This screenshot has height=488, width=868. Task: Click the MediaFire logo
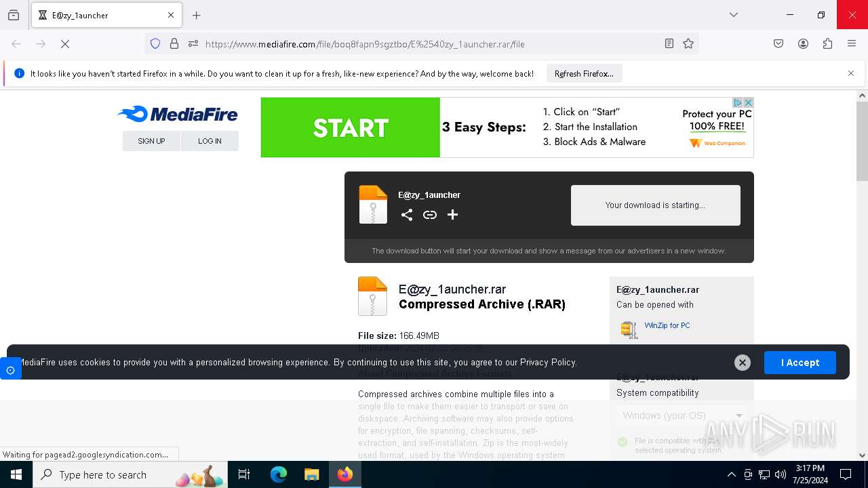(x=178, y=114)
